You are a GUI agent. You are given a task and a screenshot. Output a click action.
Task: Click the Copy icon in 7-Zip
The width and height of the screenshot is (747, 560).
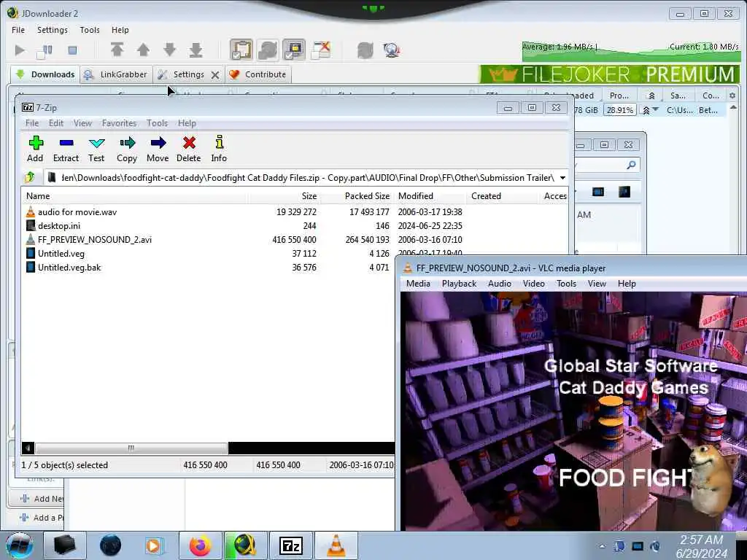(127, 149)
